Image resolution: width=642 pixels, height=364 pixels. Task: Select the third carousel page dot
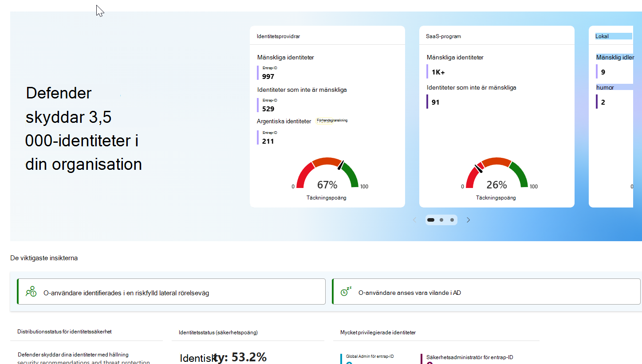(x=452, y=219)
